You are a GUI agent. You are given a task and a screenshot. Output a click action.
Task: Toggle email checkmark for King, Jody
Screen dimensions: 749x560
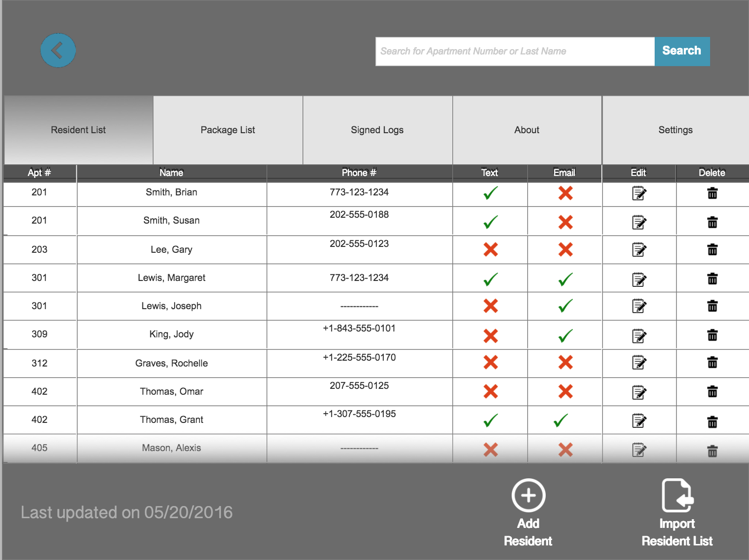click(x=565, y=336)
